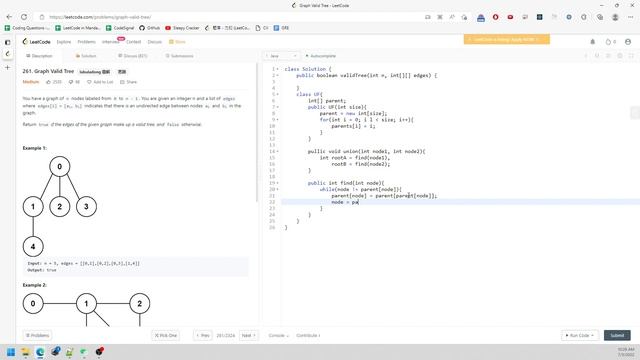
Task: Open the Sleepy Cracker YouTube bookmark
Action: point(182,28)
